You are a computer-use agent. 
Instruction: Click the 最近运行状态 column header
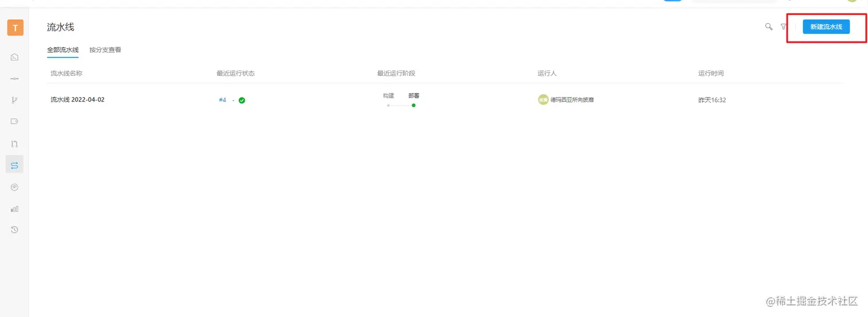(235, 74)
